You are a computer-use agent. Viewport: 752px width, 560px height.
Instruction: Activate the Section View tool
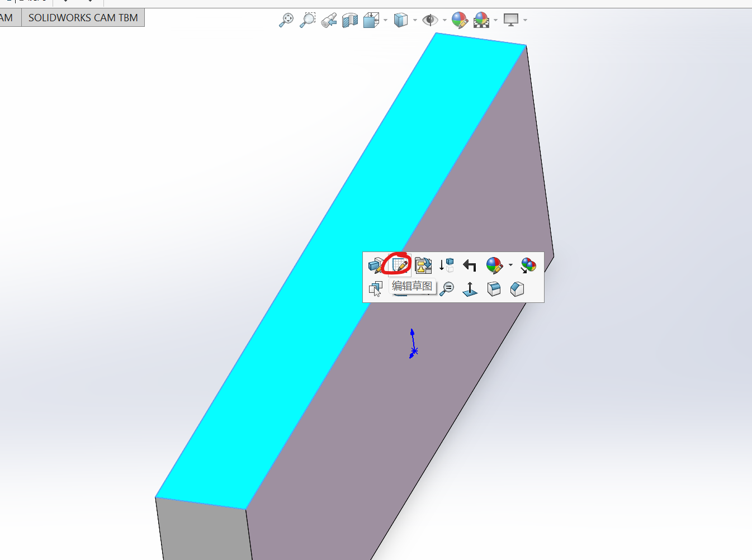[350, 21]
